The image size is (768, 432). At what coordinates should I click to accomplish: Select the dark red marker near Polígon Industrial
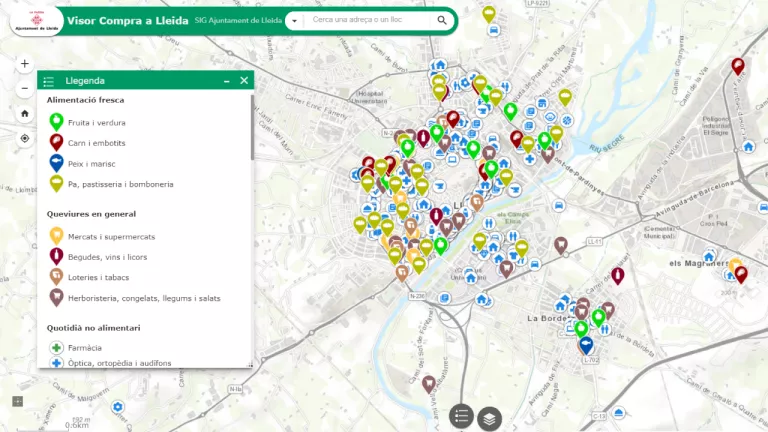[738, 66]
